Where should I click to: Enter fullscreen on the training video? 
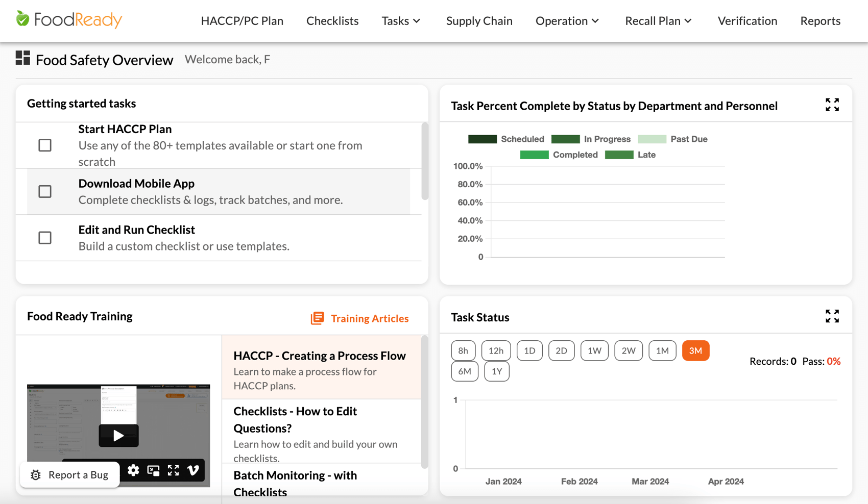click(173, 470)
